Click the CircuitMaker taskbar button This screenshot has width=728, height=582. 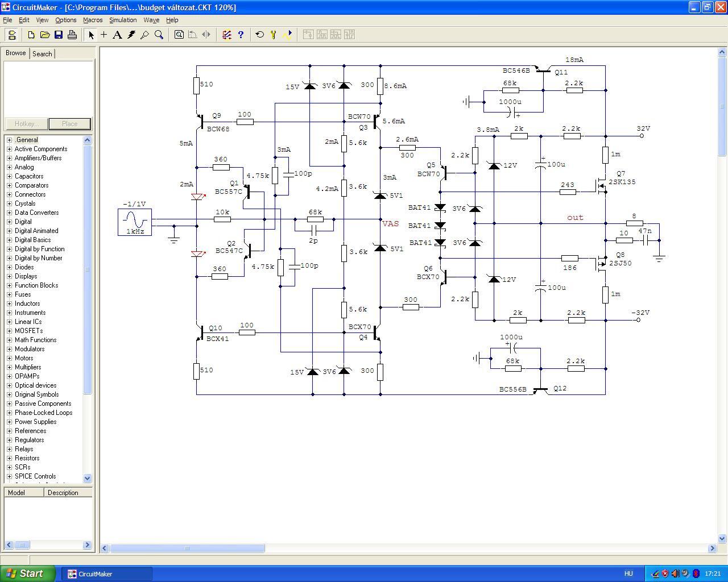pyautogui.click(x=106, y=574)
